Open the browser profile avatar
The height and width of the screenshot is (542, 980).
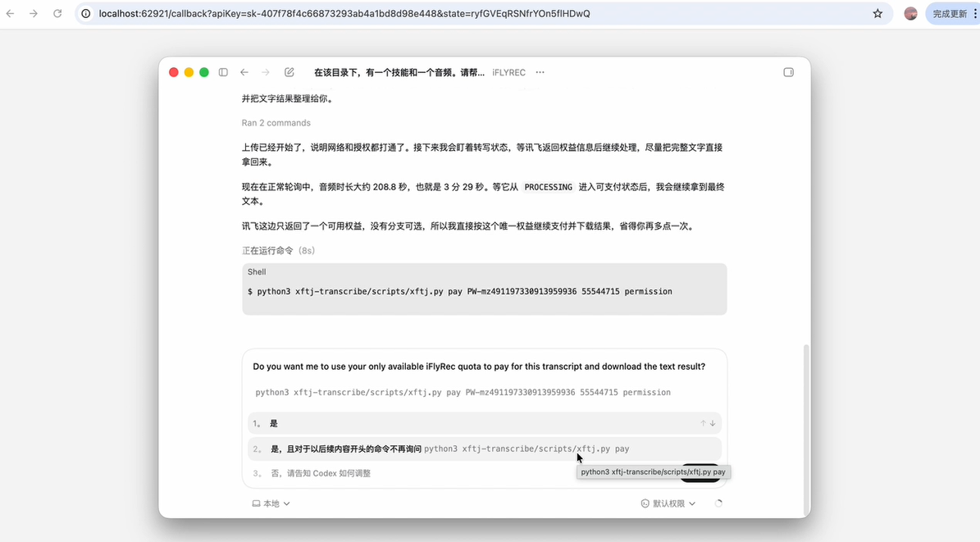click(910, 14)
